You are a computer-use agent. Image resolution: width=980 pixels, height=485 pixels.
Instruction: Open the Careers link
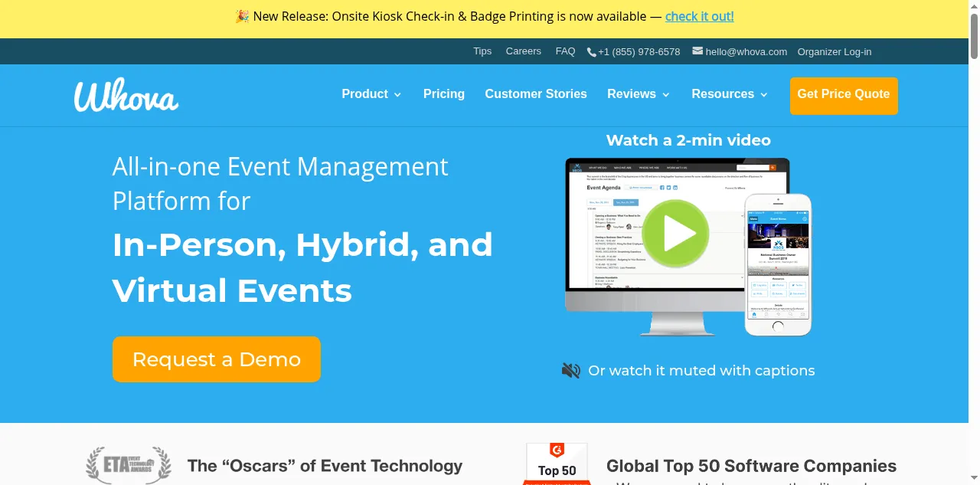(x=524, y=51)
